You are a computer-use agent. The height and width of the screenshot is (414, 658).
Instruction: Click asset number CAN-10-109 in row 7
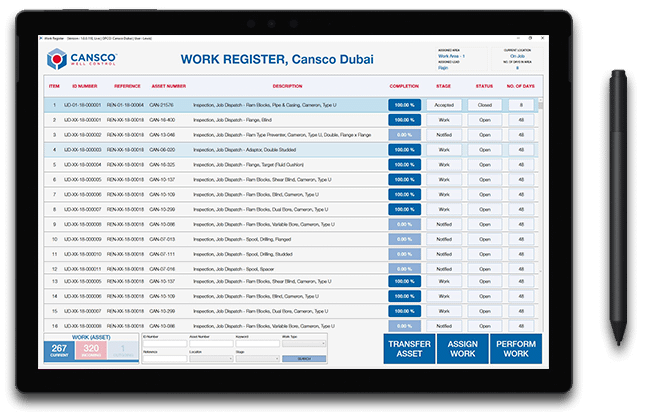click(162, 195)
